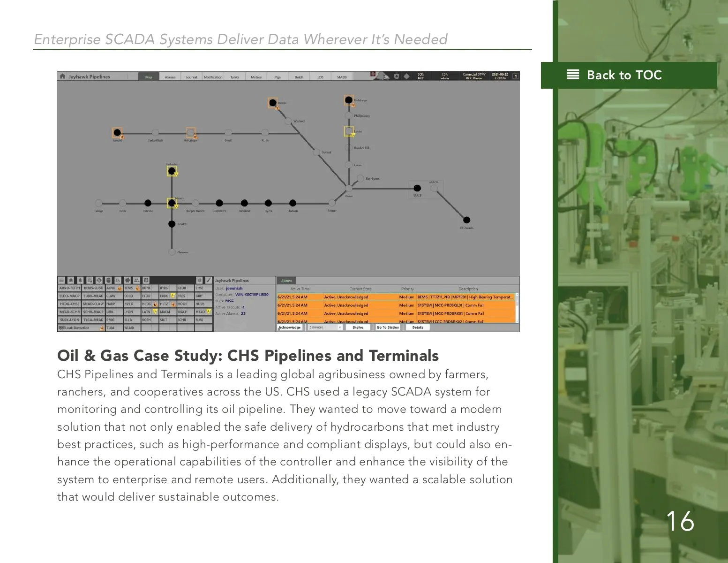Click the Go To Station button
The image size is (728, 563).
coord(388,327)
